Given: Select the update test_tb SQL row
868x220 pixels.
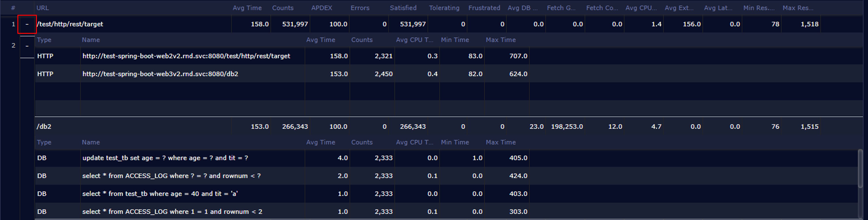Looking at the screenshot, I should click(165, 158).
